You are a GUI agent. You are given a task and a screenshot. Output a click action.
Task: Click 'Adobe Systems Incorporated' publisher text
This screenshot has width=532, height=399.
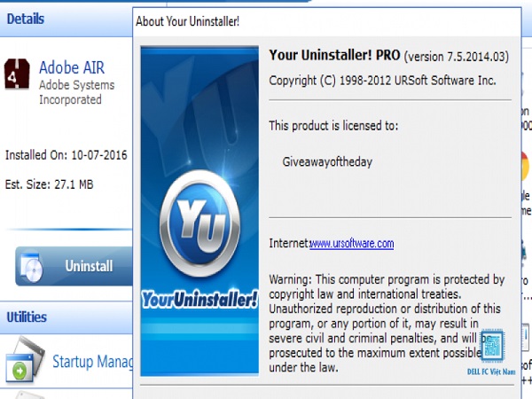(x=76, y=92)
